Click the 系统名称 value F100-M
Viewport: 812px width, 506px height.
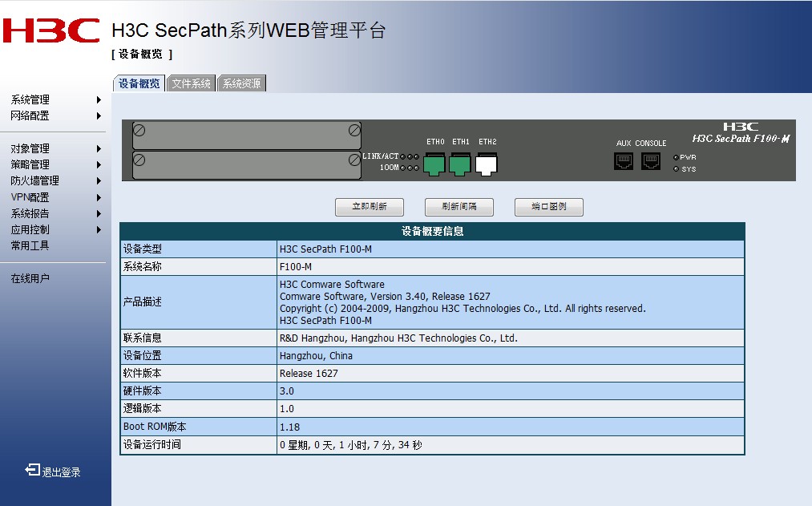click(296, 267)
